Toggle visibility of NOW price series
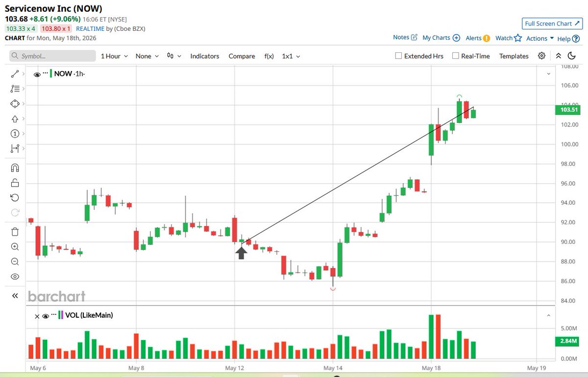This screenshot has height=377, width=588. click(x=37, y=74)
